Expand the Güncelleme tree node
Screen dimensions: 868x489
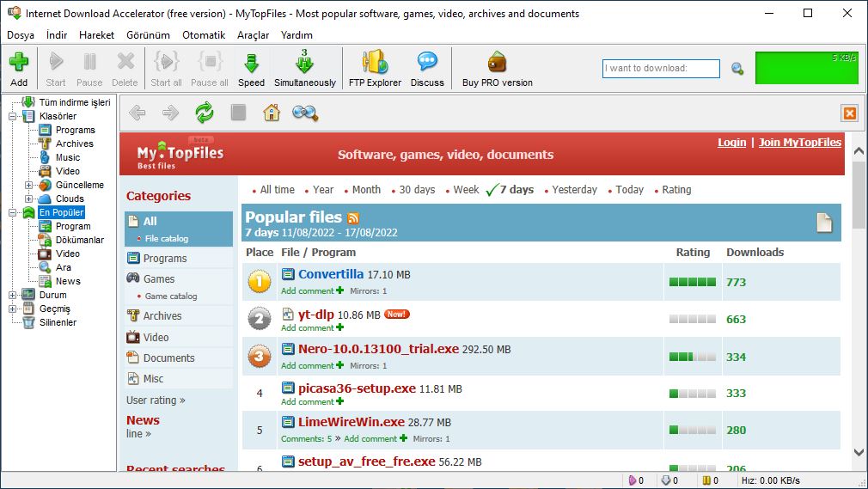28,185
